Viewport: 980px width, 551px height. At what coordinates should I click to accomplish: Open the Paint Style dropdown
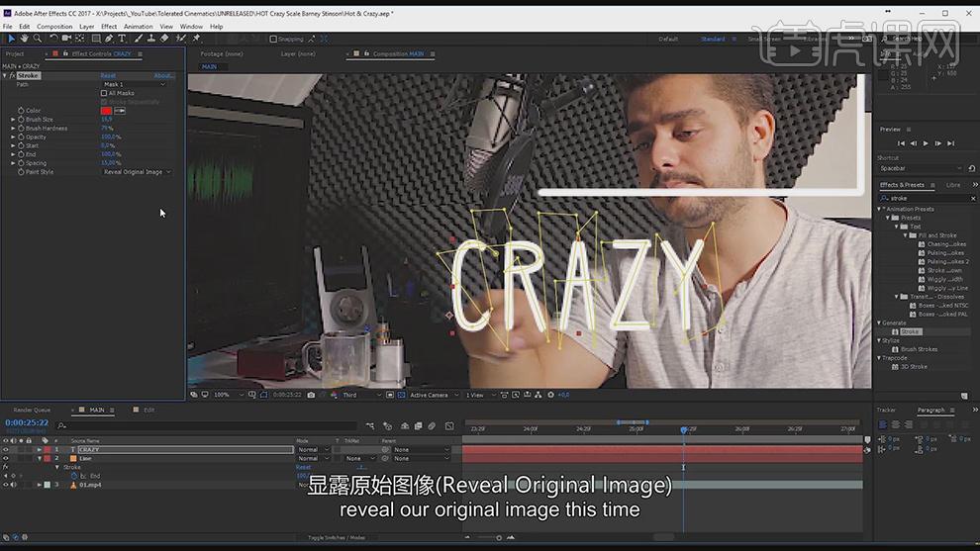pos(137,172)
